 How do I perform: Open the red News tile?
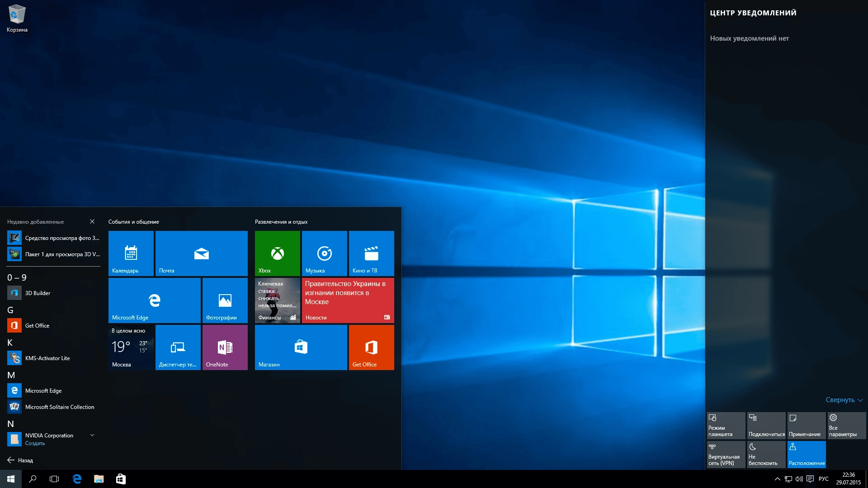[x=348, y=300]
